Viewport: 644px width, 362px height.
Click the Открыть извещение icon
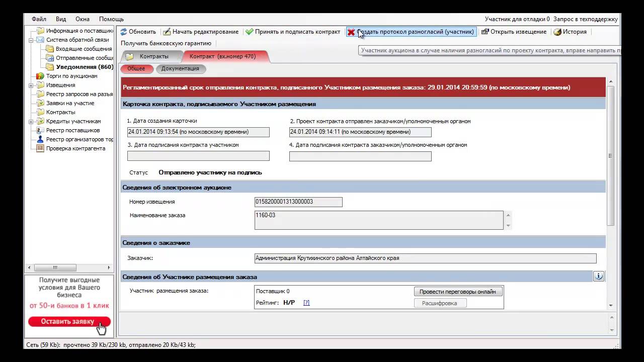[485, 32]
